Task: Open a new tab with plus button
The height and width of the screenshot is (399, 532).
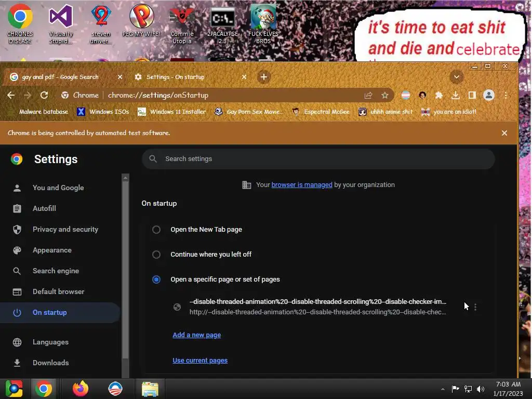Action: coord(263,77)
